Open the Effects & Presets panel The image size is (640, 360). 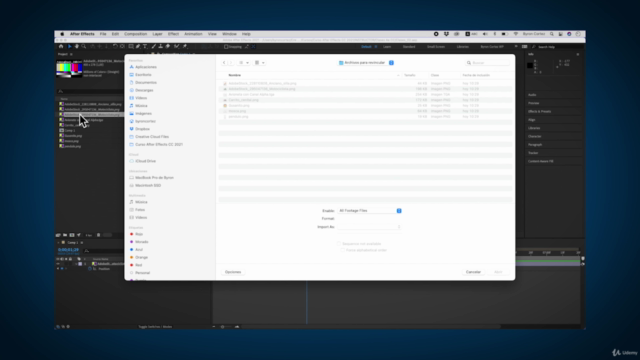point(540,111)
